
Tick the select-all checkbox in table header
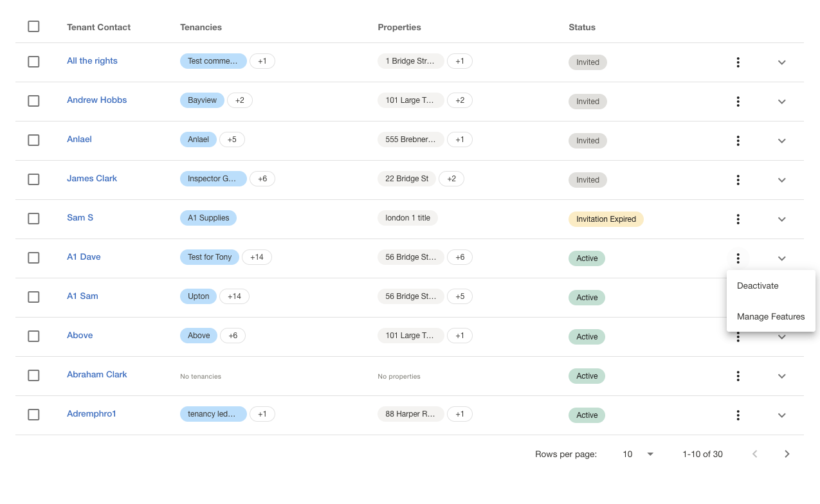click(x=33, y=26)
